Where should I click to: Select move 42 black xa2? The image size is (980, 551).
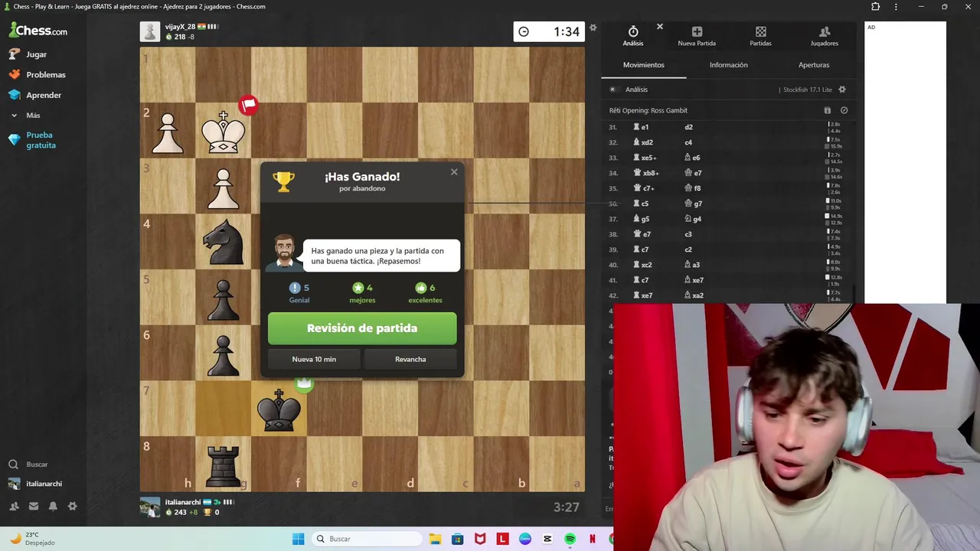694,295
